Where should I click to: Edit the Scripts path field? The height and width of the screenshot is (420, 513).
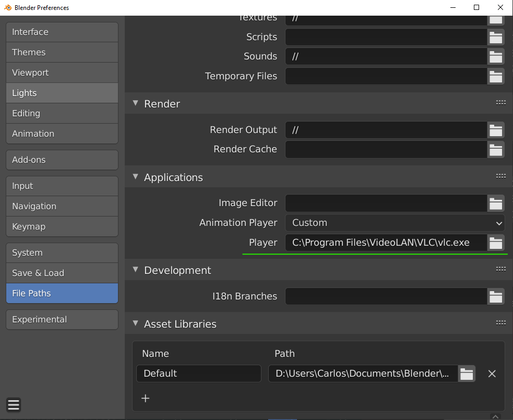coord(386,37)
